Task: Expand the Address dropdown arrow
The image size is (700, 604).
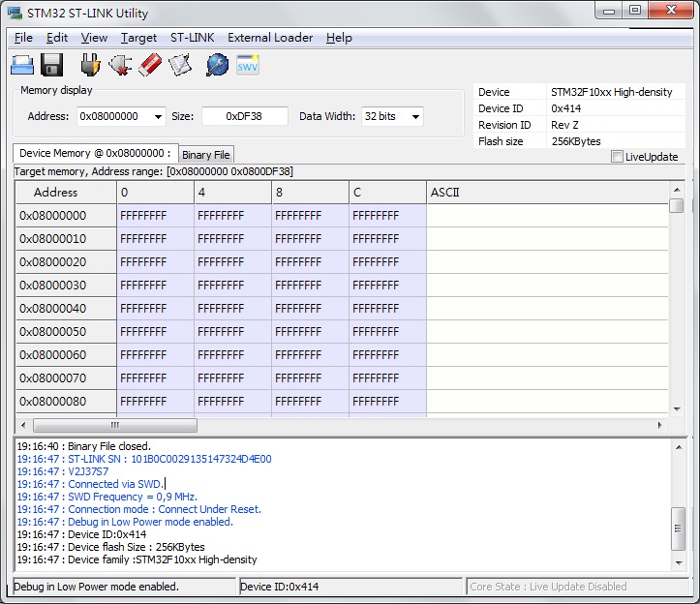Action: click(158, 117)
